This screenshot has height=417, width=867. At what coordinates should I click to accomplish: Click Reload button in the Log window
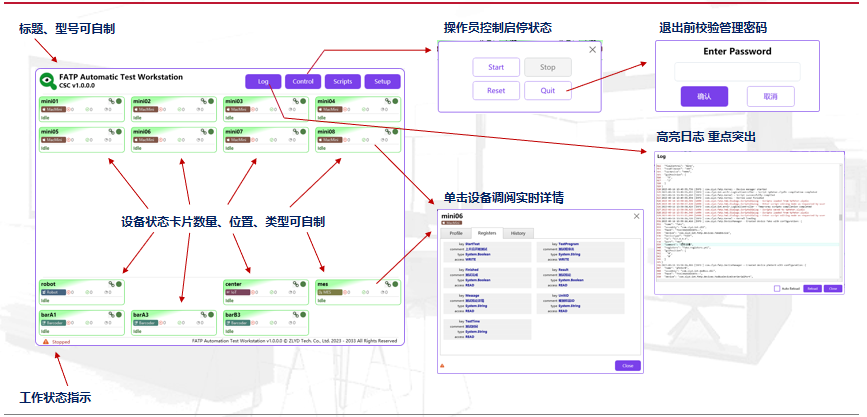coord(811,289)
